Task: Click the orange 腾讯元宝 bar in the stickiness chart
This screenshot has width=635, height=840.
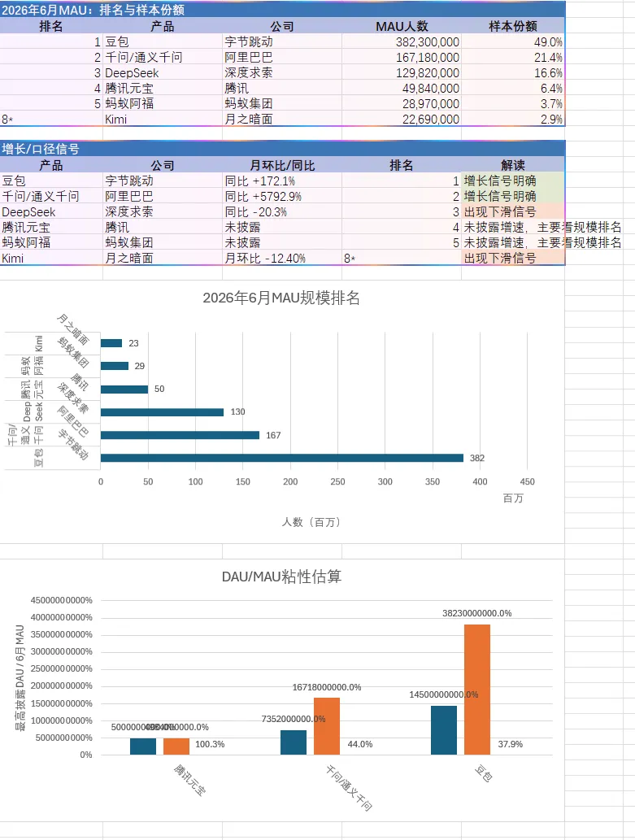Action: tap(176, 746)
